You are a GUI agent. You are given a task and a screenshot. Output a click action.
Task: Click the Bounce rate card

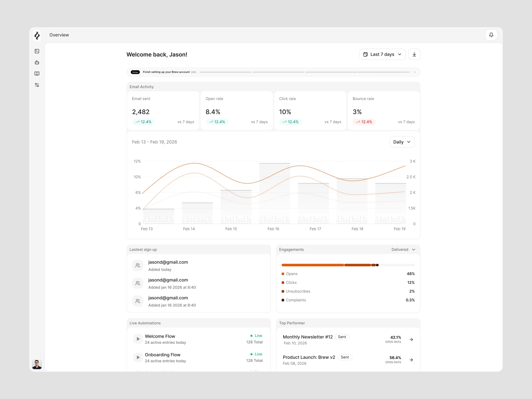(x=384, y=110)
